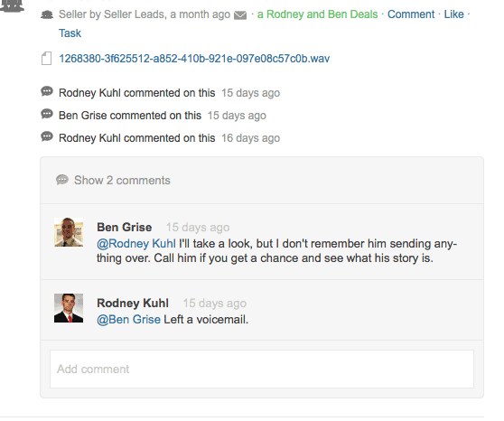The image size is (504, 421).
Task: Open the Rodney and Ben Deals link
Action: point(317,14)
